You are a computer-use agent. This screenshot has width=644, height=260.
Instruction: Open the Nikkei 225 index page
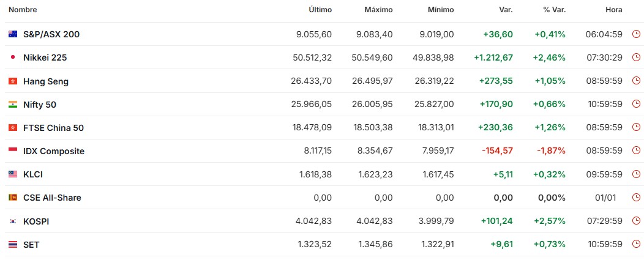pyautogui.click(x=45, y=58)
